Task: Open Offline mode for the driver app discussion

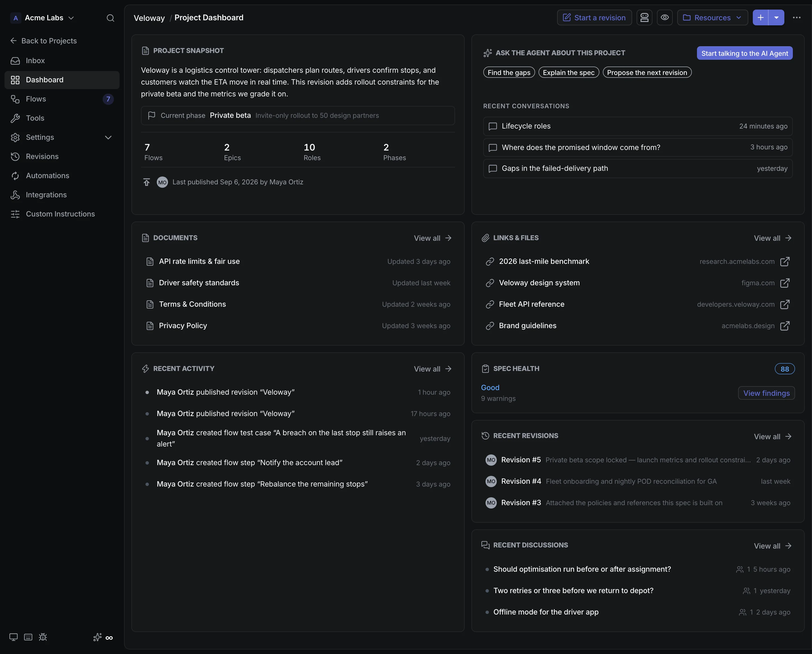Action: coord(637,612)
